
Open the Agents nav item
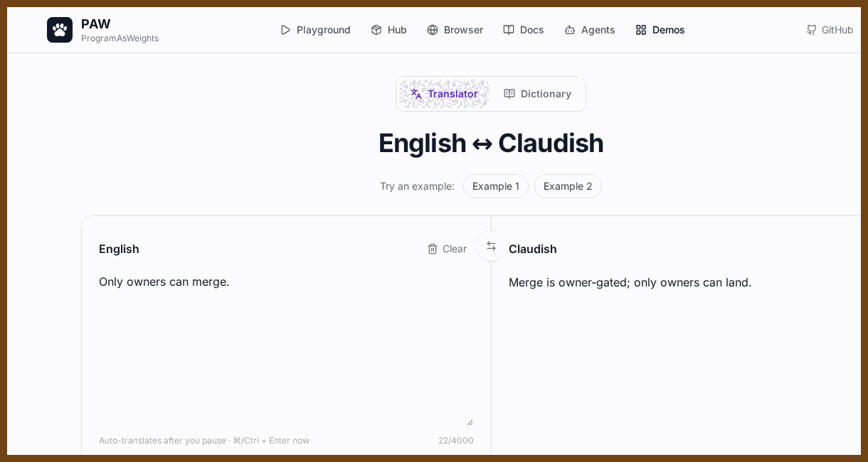pos(590,30)
